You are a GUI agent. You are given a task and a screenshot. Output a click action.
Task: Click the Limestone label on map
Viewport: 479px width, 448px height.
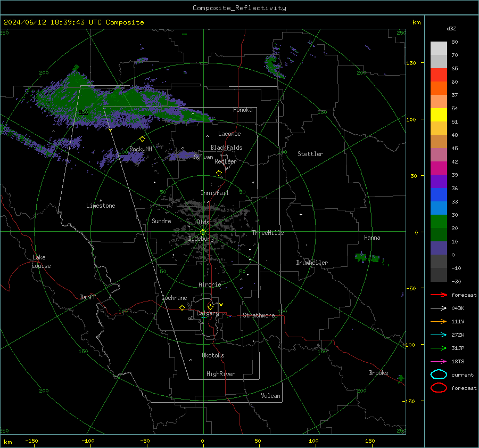point(101,206)
